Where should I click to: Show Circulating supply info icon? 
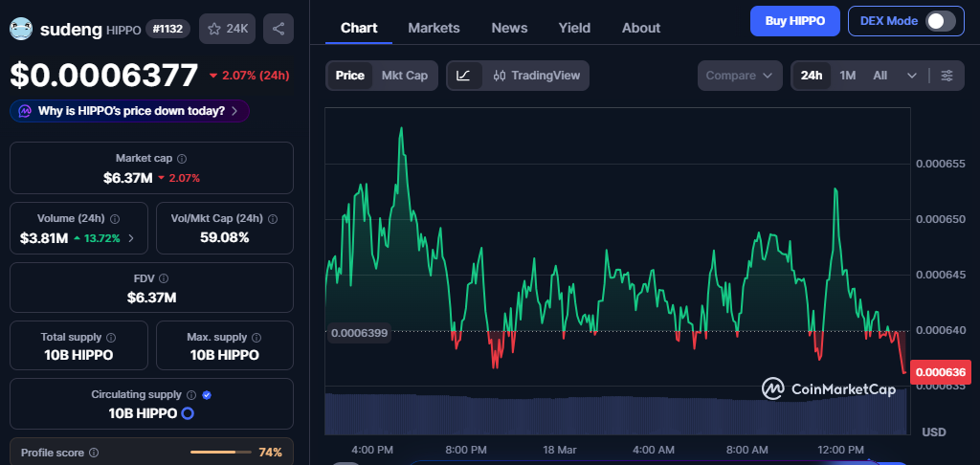(191, 395)
